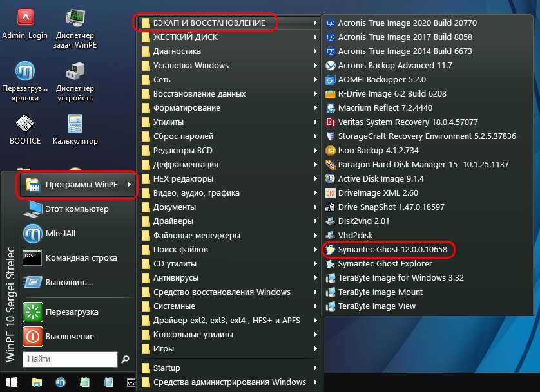Click Isoo Backup 4.1.2.734 icon

pyautogui.click(x=331, y=151)
